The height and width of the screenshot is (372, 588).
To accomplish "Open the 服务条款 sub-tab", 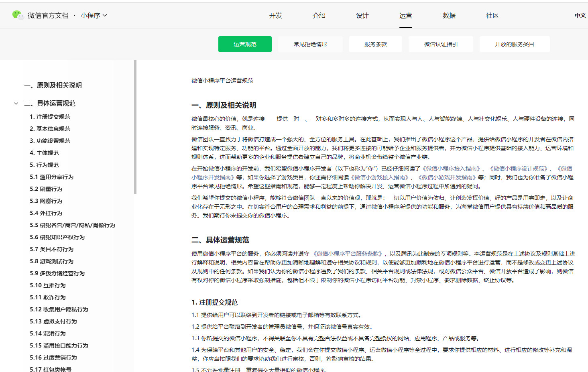I will coord(376,44).
